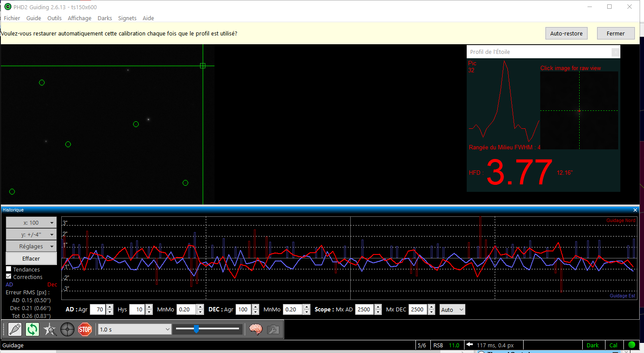Click the green loop exposures icon
Screen dimensions: 644x353
[x=32, y=329]
